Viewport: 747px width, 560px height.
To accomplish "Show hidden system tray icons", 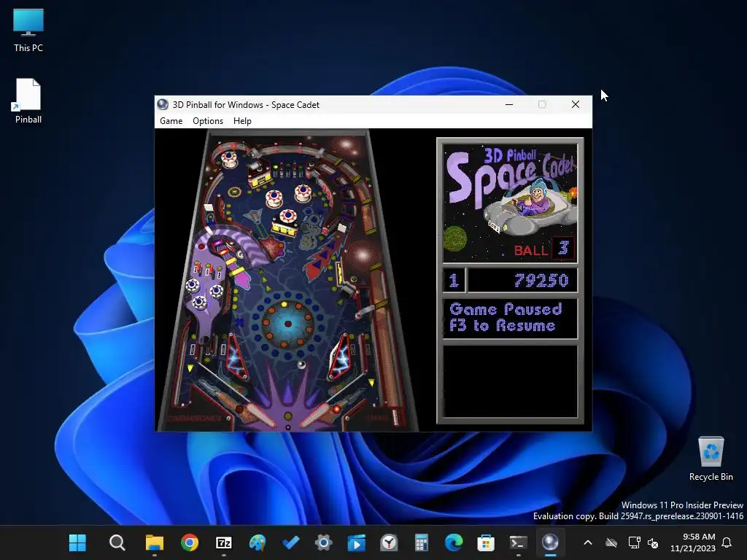I will pos(588,542).
